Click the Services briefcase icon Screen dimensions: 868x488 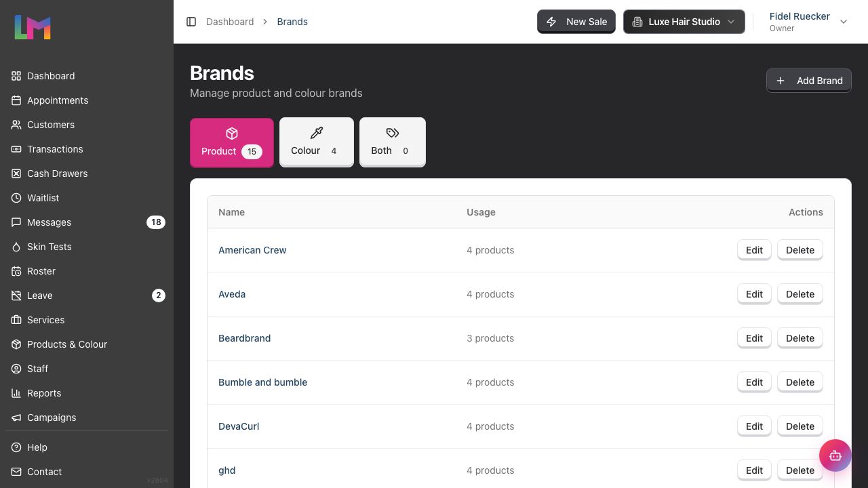pyautogui.click(x=16, y=320)
